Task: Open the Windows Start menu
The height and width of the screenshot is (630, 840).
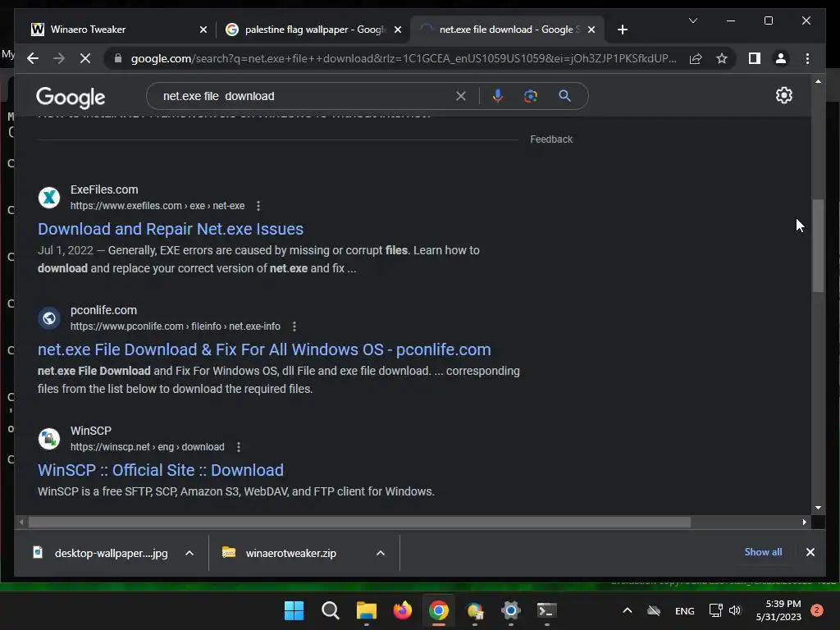Action: click(x=294, y=610)
